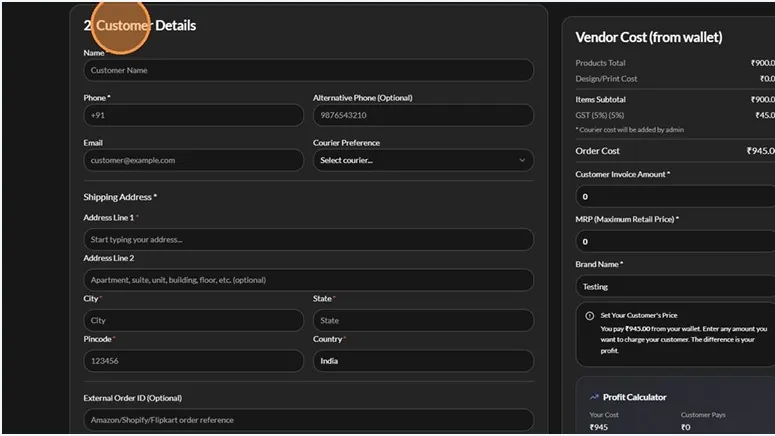Click the Customer Name input field
This screenshot has height=436, width=775.
[x=308, y=70]
